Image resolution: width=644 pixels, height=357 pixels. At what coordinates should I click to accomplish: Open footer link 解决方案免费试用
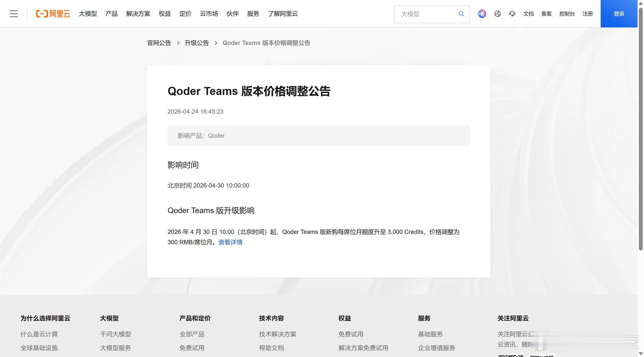tap(363, 348)
